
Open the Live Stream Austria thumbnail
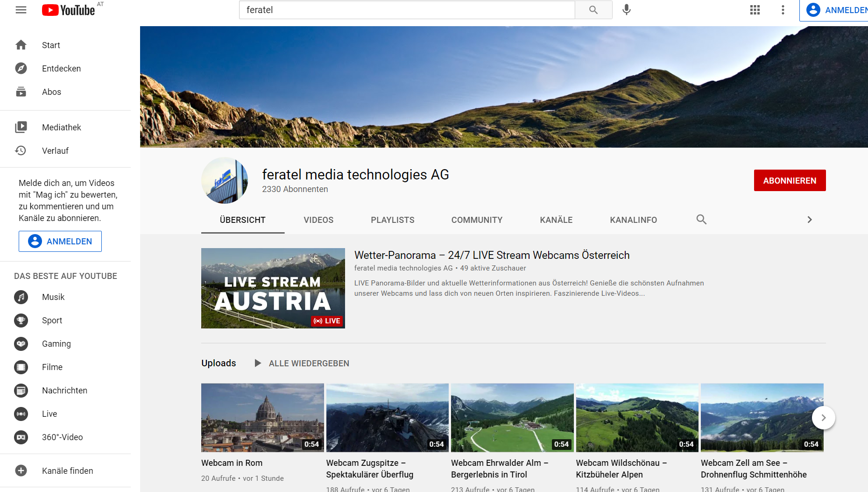click(x=273, y=288)
